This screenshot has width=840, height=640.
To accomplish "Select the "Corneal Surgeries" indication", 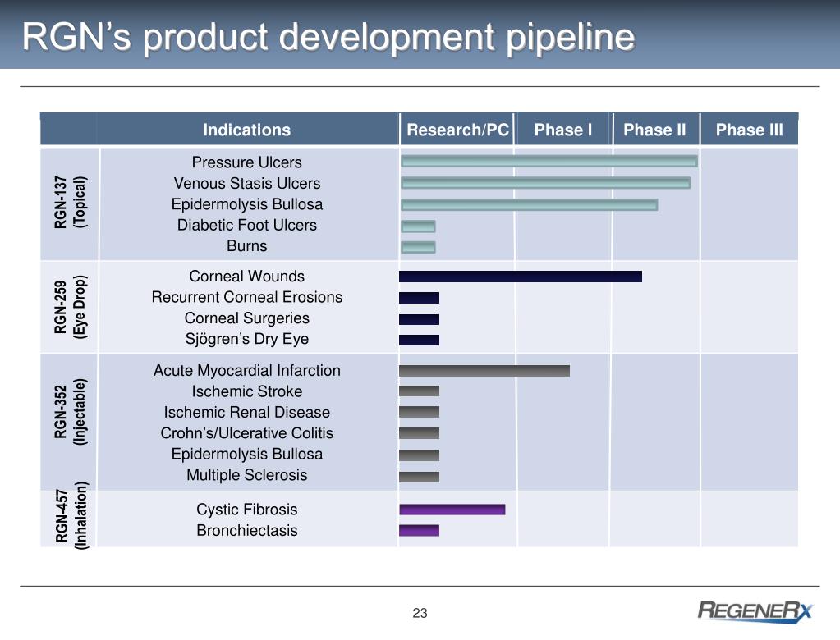I will point(247,318).
